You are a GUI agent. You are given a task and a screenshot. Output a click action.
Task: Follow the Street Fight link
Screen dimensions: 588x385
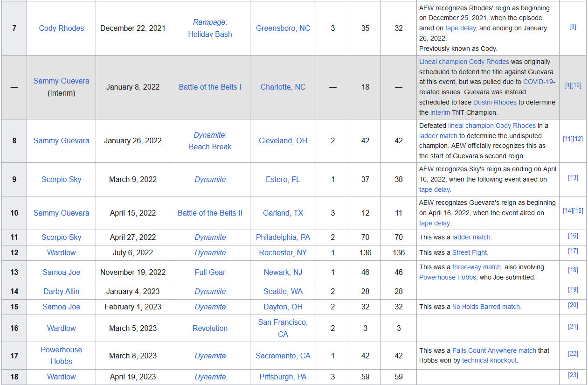(x=470, y=252)
